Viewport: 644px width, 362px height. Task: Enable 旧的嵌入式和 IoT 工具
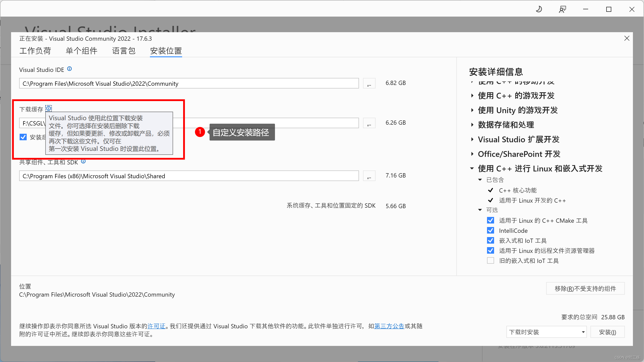[490, 260]
